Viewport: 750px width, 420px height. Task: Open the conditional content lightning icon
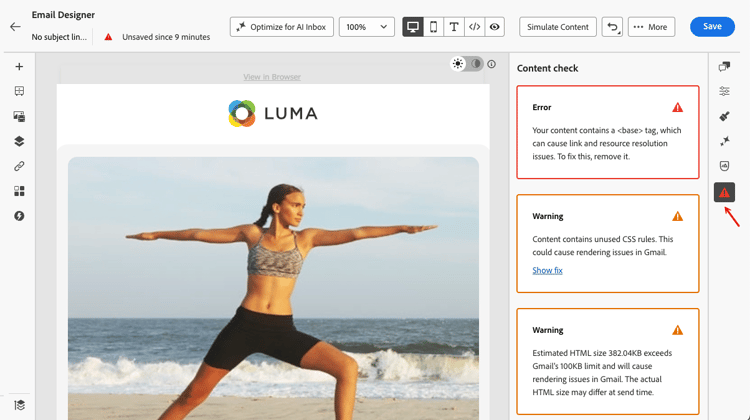tap(19, 216)
